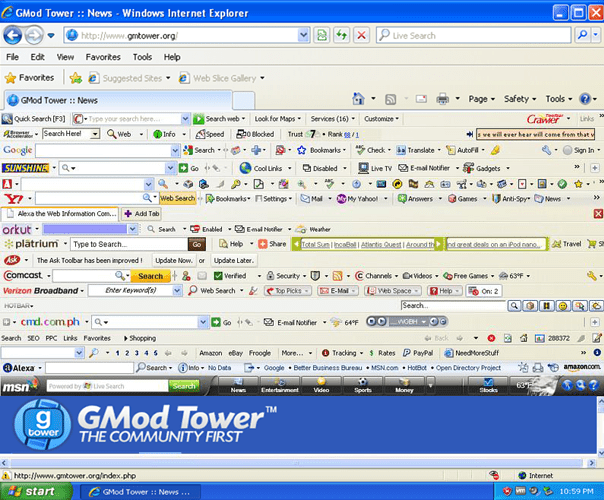
Task: Click the red shield system tray icon
Action: tap(507, 491)
